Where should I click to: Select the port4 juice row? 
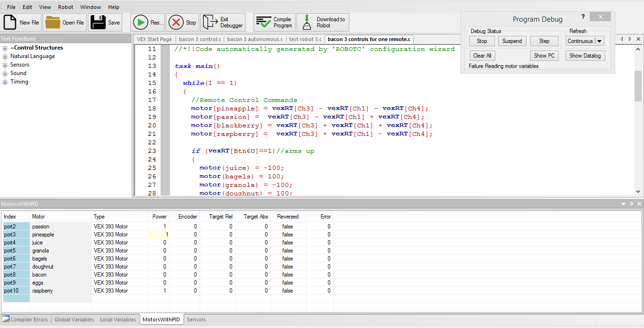168,243
